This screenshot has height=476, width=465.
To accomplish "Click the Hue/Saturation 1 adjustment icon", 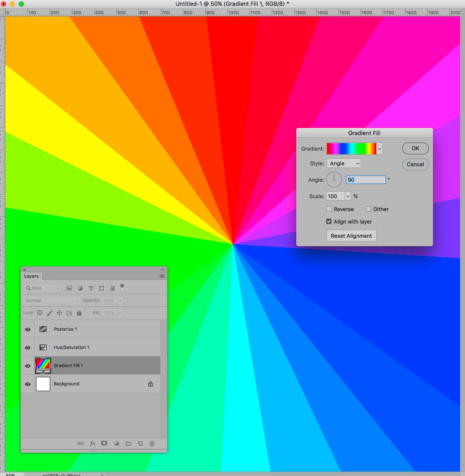I will click(x=43, y=347).
